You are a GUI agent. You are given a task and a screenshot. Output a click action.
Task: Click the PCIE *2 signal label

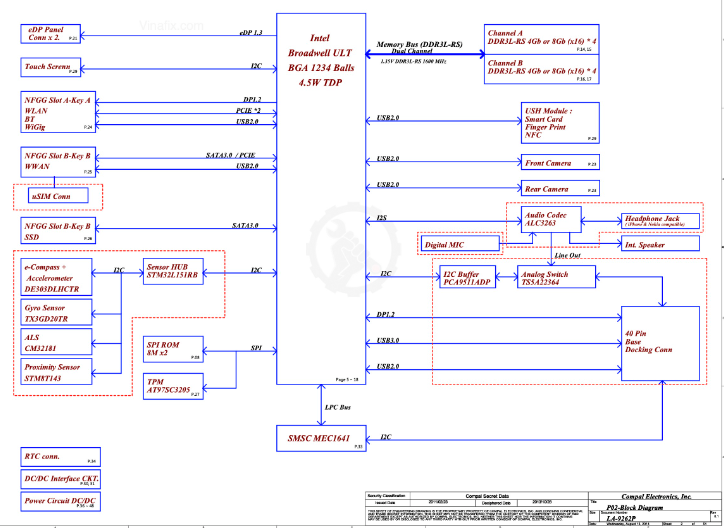pyautogui.click(x=248, y=111)
